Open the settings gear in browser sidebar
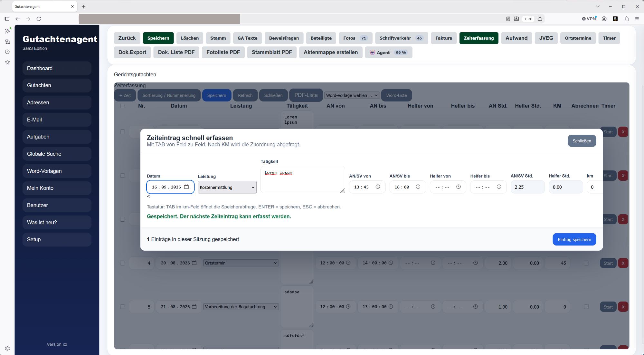 pos(7,349)
